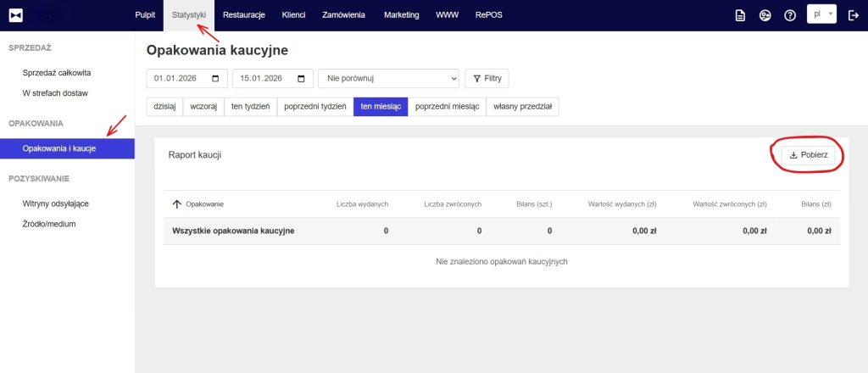The width and height of the screenshot is (868, 373).
Task: Go to the Zamówienia menu tab
Action: 343,15
